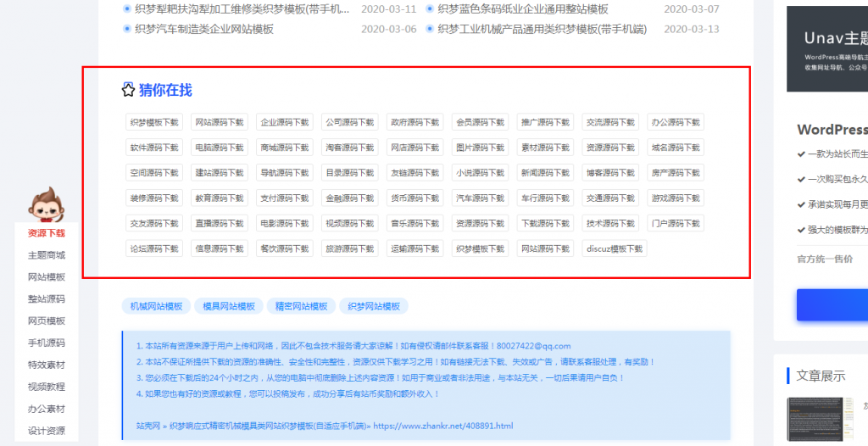Select 资源下载 in the left sidebar
The height and width of the screenshot is (446, 868).
coord(47,233)
